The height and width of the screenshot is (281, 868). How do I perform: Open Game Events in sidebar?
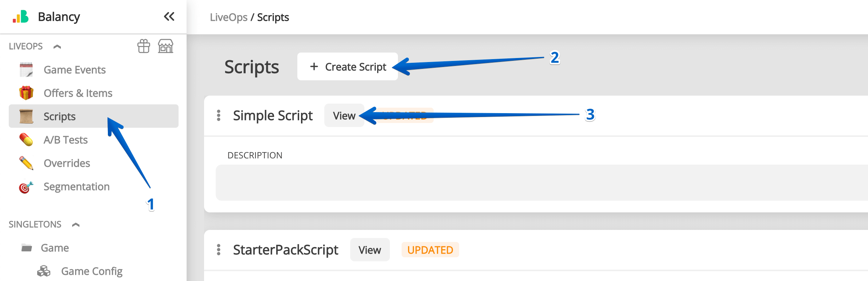point(74,70)
